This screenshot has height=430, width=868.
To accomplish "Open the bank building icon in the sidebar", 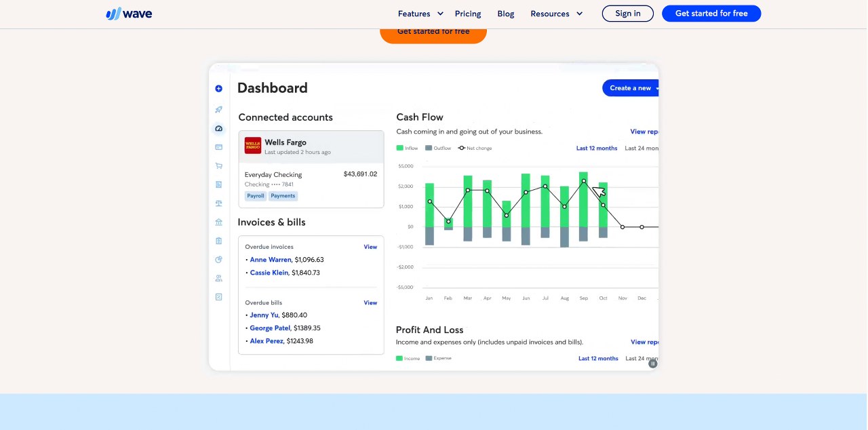I will click(x=218, y=222).
